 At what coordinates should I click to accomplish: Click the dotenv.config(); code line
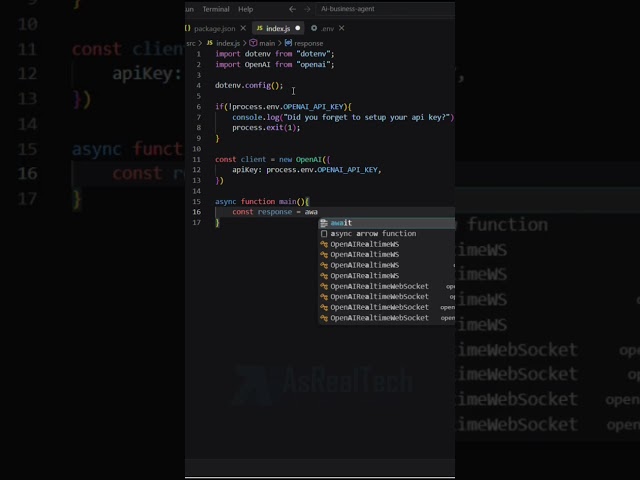coord(249,85)
